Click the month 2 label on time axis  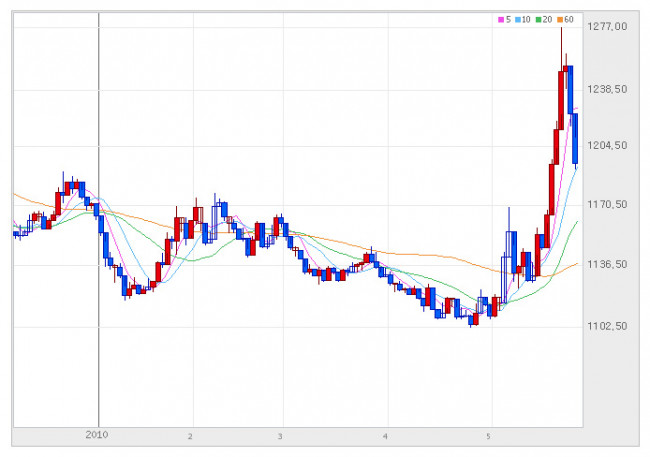click(190, 436)
